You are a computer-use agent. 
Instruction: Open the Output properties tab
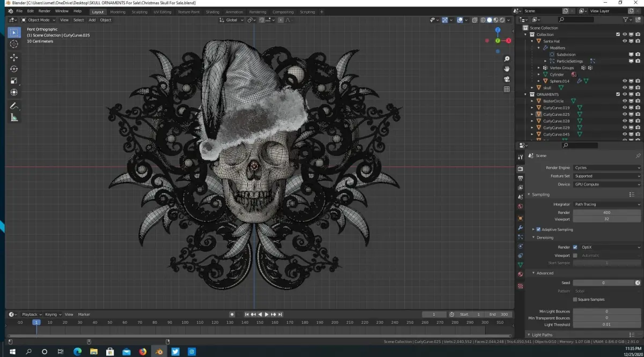click(x=520, y=178)
